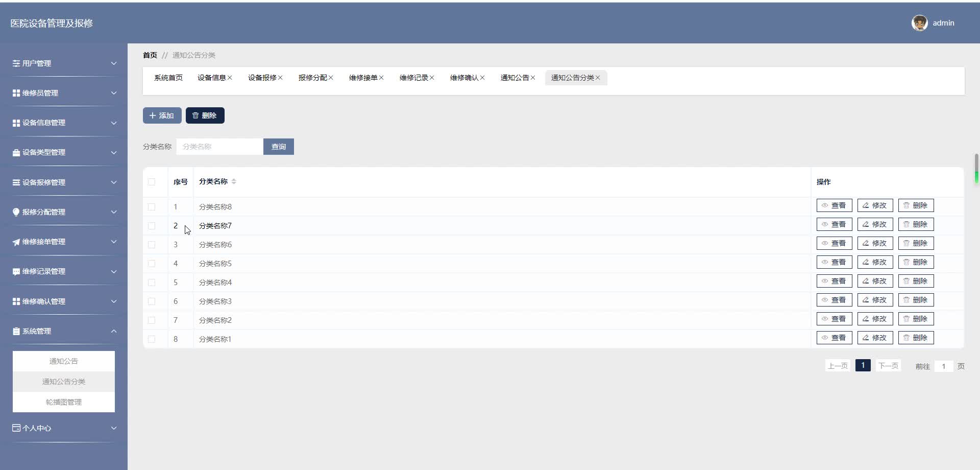
Task: Click the admin user avatar
Action: 919,23
